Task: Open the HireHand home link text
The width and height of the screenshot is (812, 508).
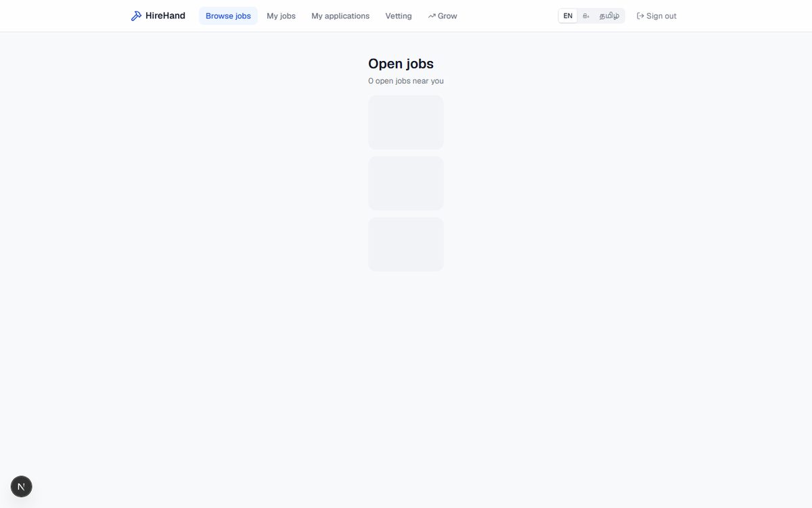Action: (165, 16)
